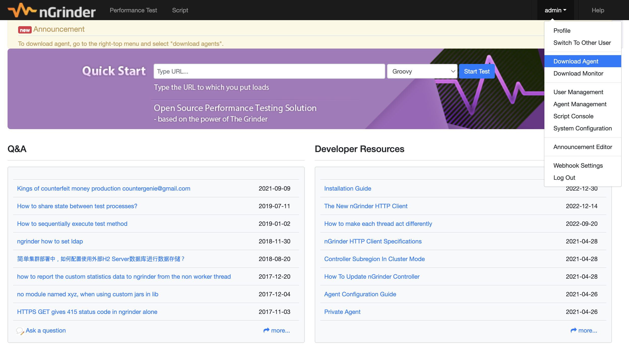
Task: Open How to make each thread act differently
Action: pos(378,224)
